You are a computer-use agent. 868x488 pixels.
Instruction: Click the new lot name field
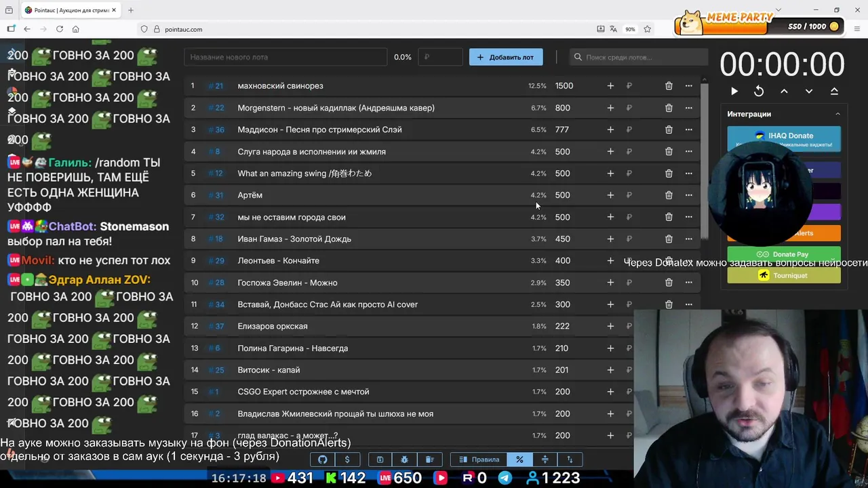(x=285, y=58)
